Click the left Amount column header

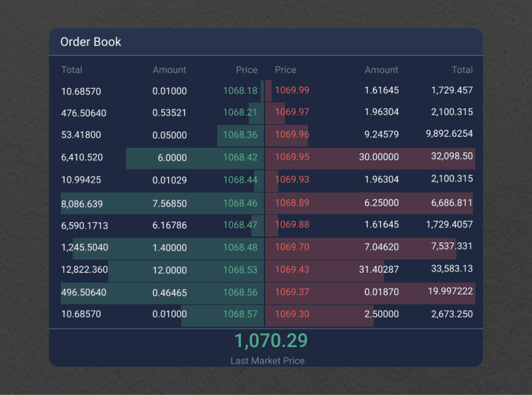(170, 70)
